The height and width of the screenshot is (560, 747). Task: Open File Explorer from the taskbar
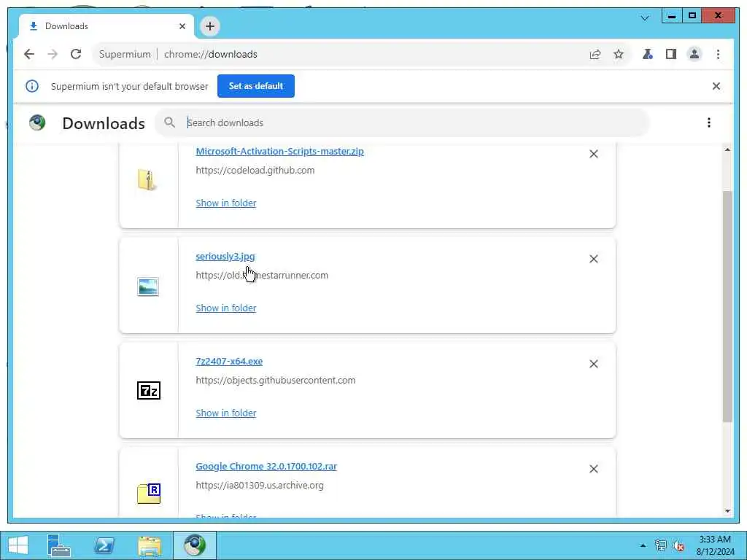[x=150, y=545]
